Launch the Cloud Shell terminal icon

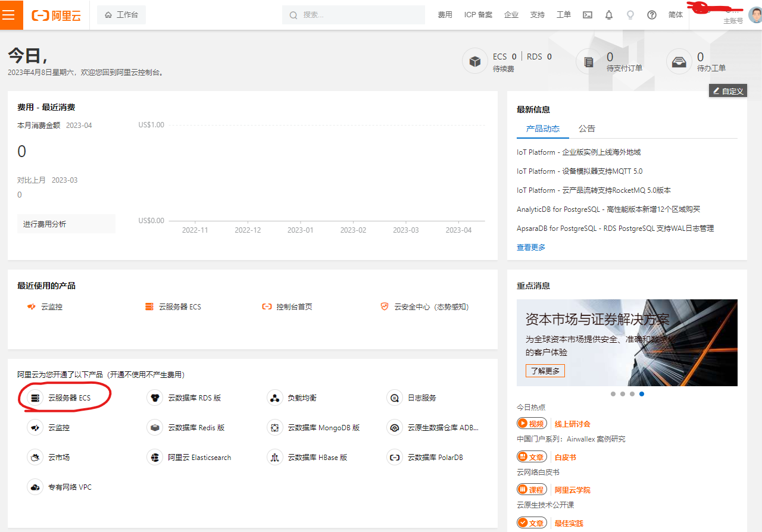[588, 15]
